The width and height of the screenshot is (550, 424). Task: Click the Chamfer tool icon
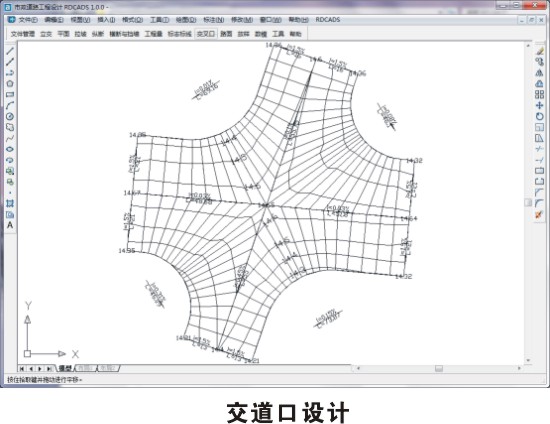tap(539, 193)
